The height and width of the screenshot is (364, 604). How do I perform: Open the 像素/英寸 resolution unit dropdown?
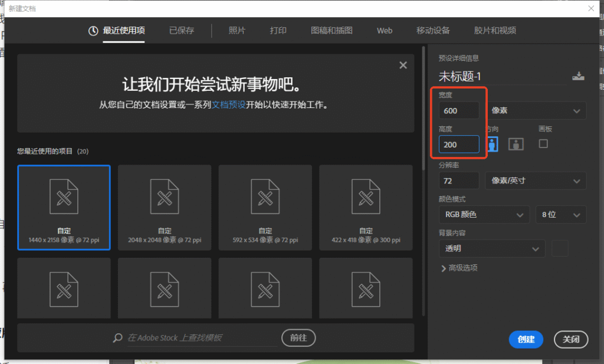(x=536, y=181)
